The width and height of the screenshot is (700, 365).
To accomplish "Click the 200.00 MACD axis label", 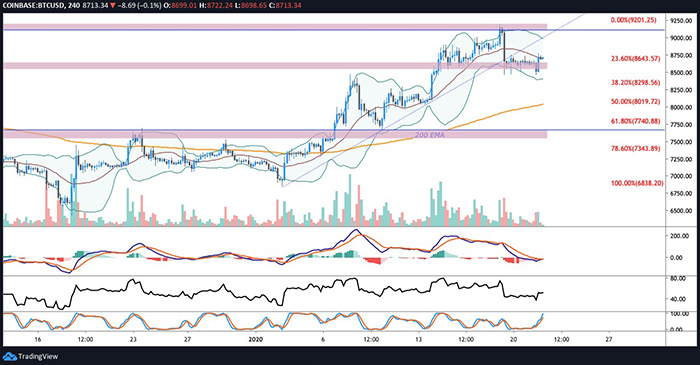I will click(680, 236).
